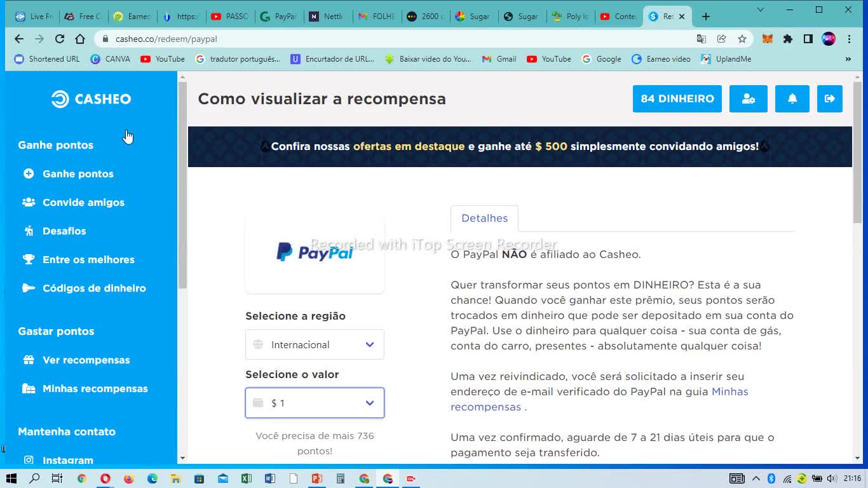Open Entre os melhores leaderboard in the sidebar
This screenshot has height=488, width=868.
coord(78,259)
